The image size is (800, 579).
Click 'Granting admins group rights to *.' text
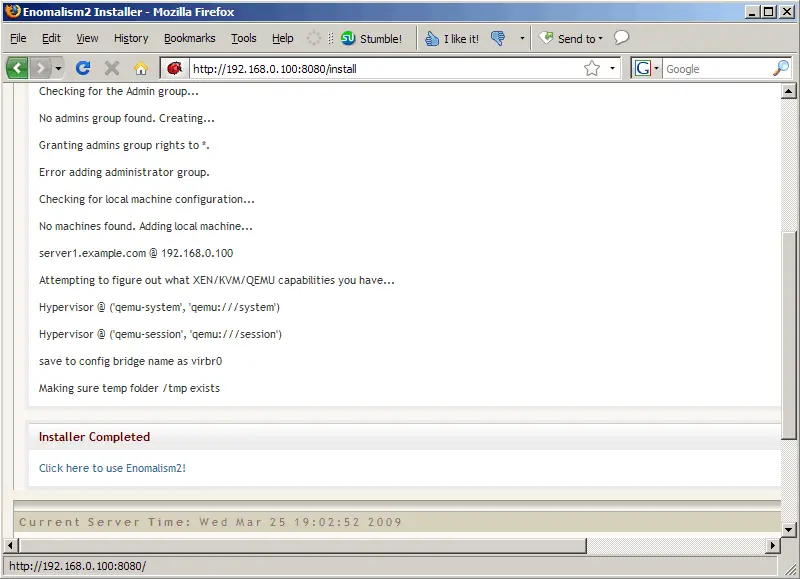click(124, 145)
